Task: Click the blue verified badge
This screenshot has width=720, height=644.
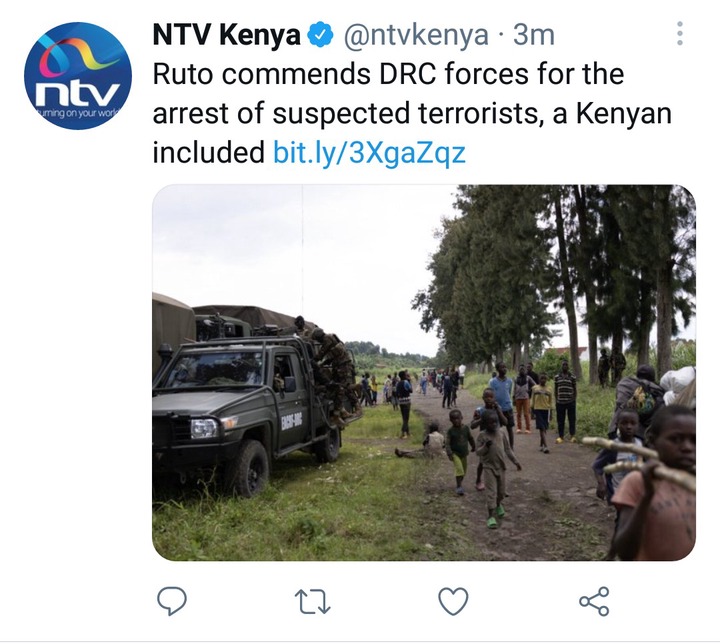Action: (320, 36)
